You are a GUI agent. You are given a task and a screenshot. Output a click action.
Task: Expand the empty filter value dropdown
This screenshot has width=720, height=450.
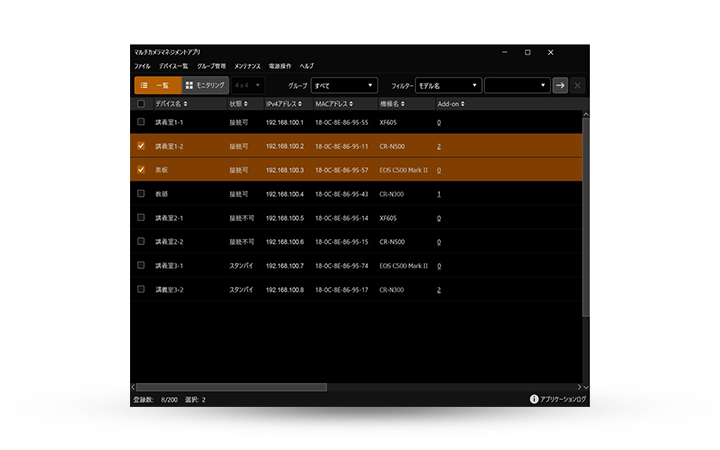pos(517,86)
